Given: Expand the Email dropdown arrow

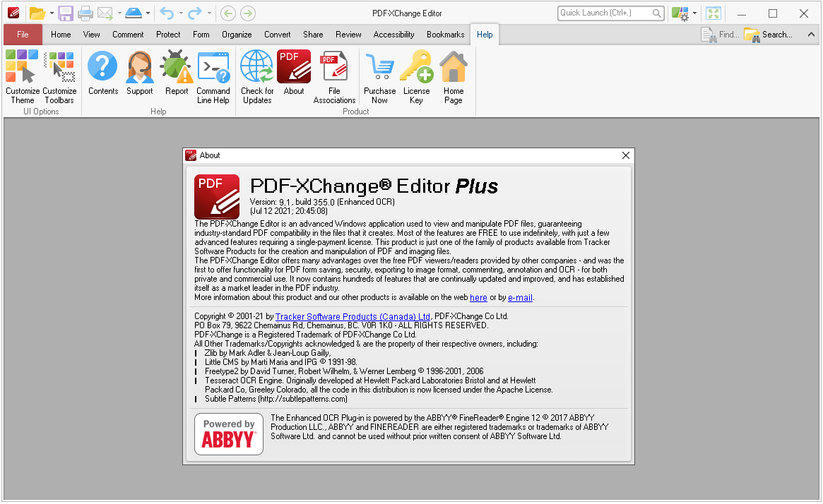Looking at the screenshot, I should [x=119, y=13].
